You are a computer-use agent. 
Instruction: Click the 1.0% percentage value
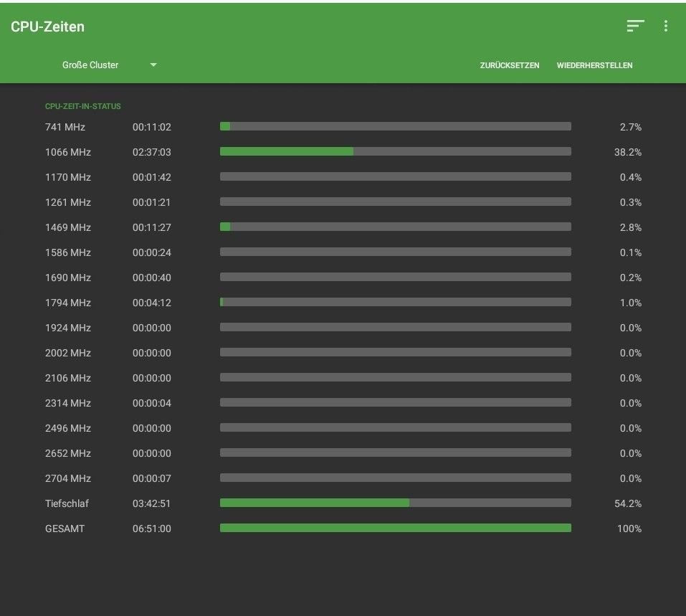(630, 303)
